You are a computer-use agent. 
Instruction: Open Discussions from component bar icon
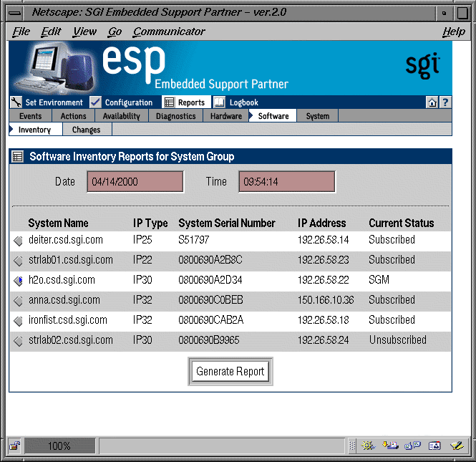[x=412, y=446]
